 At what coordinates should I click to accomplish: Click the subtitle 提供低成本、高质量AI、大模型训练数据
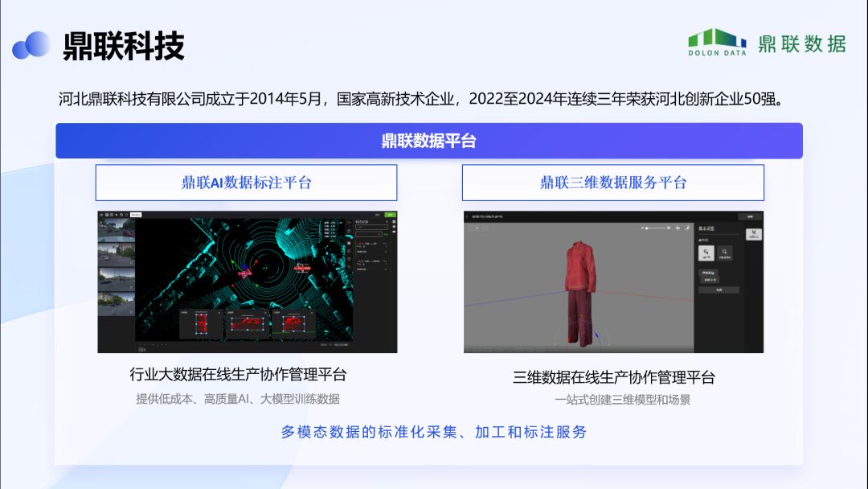tap(238, 399)
